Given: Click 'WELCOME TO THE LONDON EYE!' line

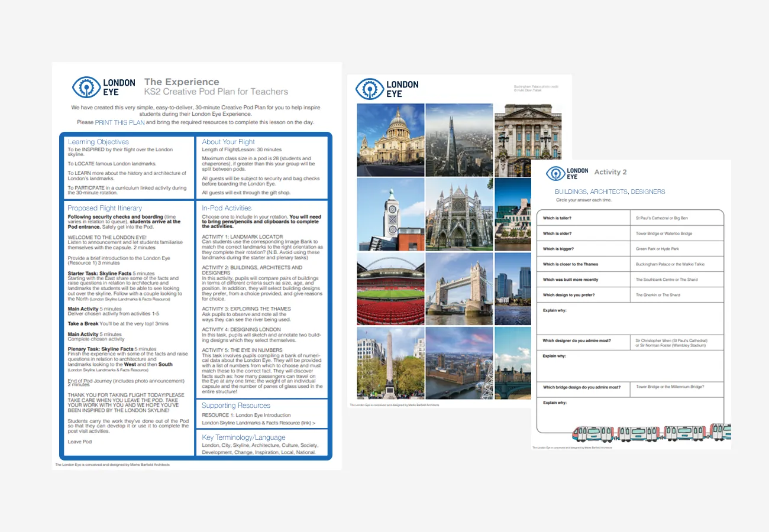Looking at the screenshot, I should (x=106, y=237).
